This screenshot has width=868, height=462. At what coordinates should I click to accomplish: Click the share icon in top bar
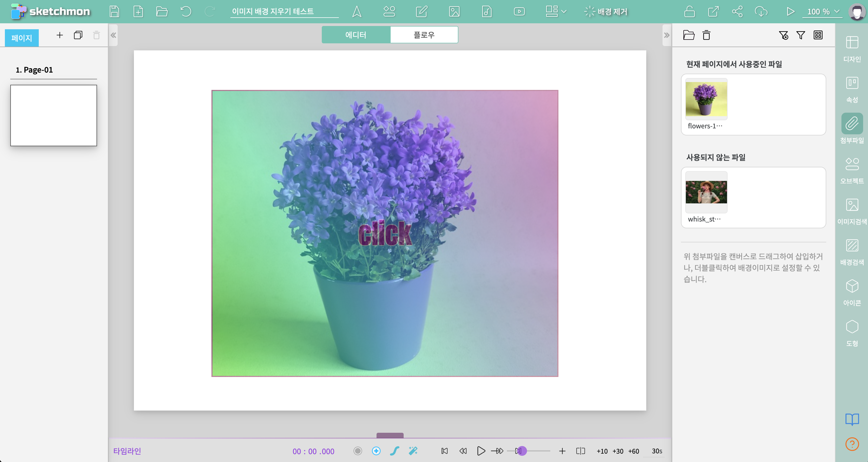pyautogui.click(x=737, y=11)
